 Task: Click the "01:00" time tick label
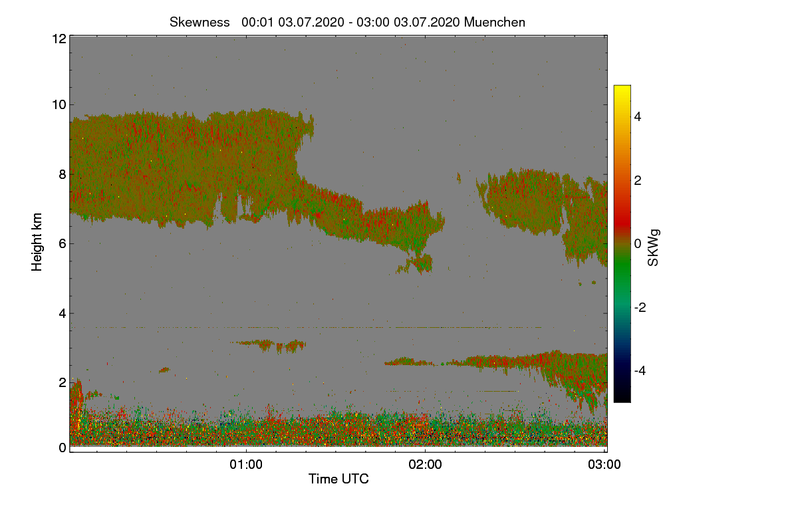[246, 464]
